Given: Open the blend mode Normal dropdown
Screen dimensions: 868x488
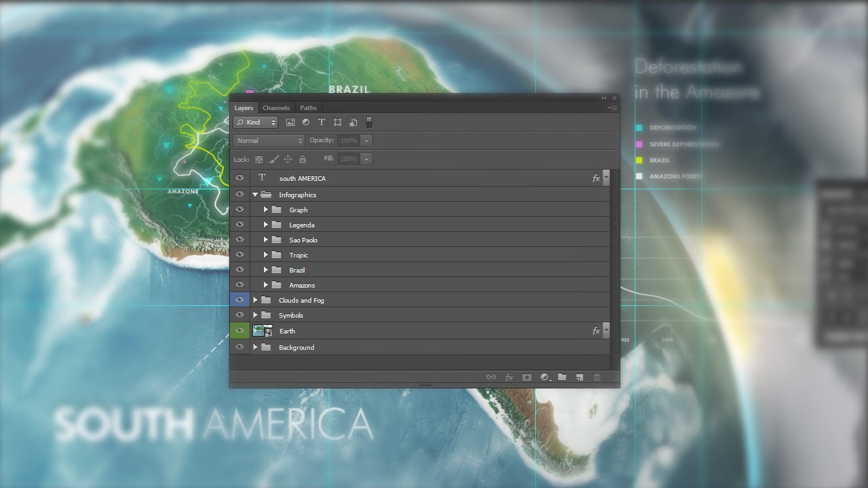Looking at the screenshot, I should 269,141.
